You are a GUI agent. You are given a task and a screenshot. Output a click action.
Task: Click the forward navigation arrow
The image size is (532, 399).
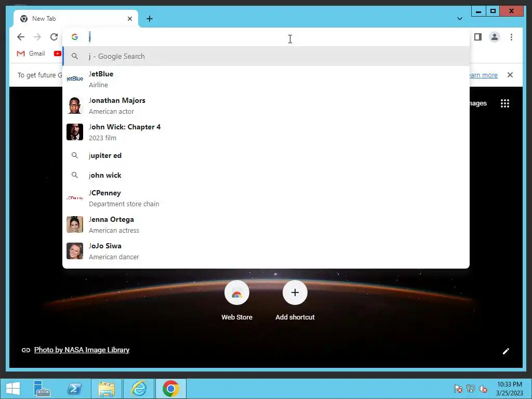pyautogui.click(x=37, y=37)
